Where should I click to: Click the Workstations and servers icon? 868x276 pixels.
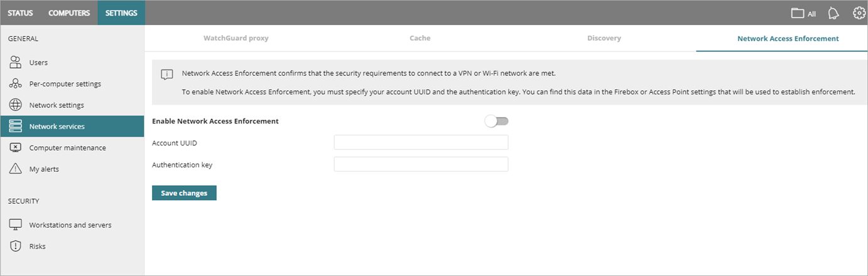16,225
